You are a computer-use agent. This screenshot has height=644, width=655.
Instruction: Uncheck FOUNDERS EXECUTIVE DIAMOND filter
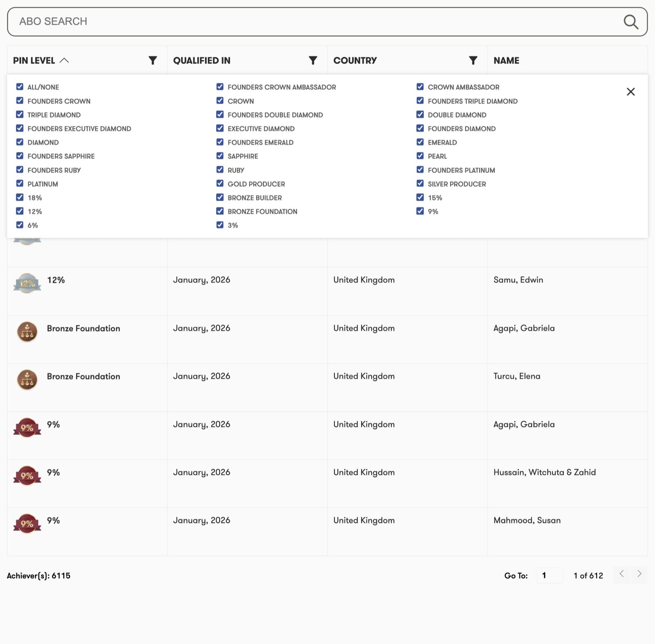(x=20, y=128)
